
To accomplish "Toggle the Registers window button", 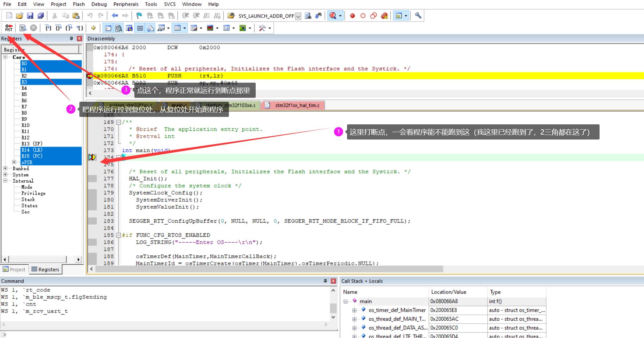I will click(x=140, y=28).
